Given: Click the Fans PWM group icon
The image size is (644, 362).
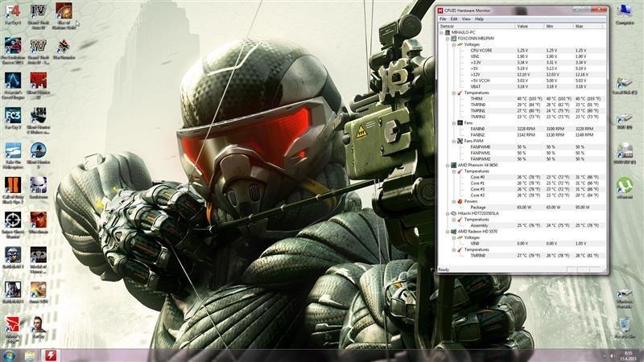Looking at the screenshot, I should click(x=460, y=141).
